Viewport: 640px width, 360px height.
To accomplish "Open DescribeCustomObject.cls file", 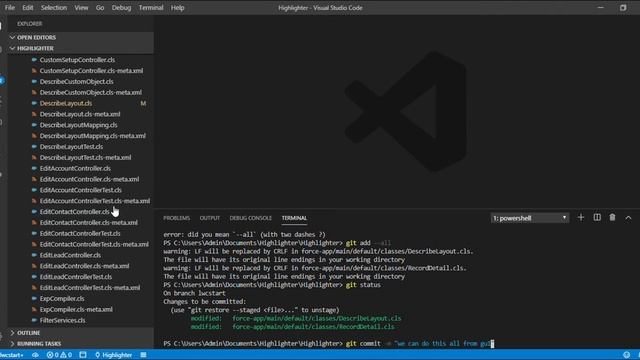I will click(x=76, y=82).
